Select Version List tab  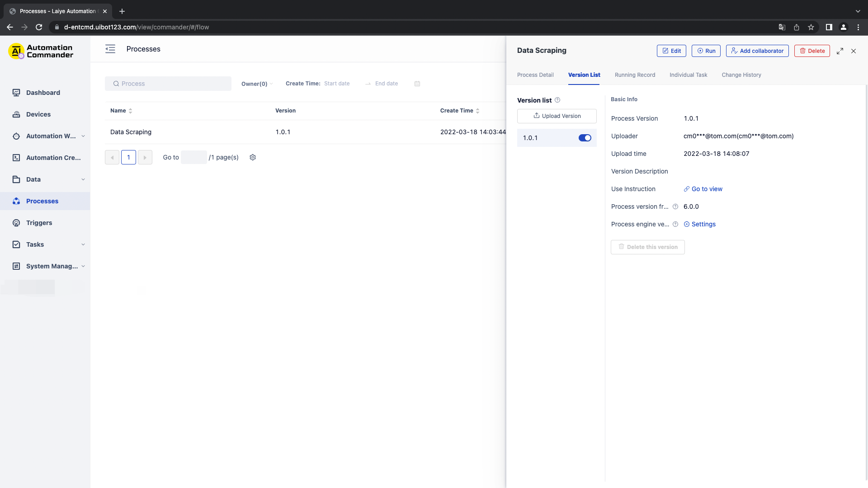point(584,75)
